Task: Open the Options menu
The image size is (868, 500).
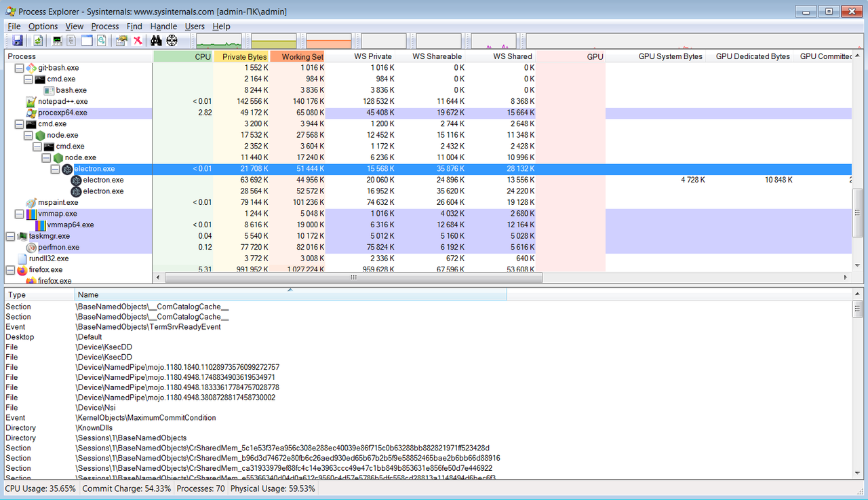Action: 43,26
